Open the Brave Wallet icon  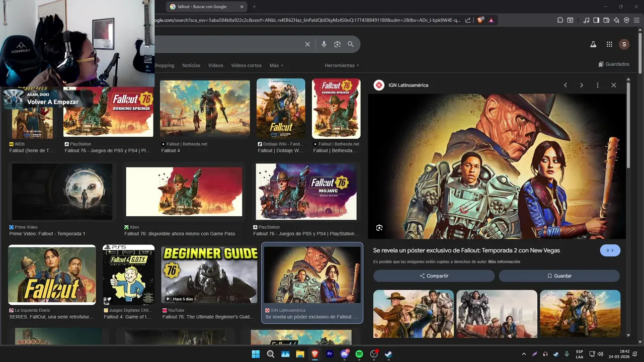pyautogui.click(x=606, y=20)
